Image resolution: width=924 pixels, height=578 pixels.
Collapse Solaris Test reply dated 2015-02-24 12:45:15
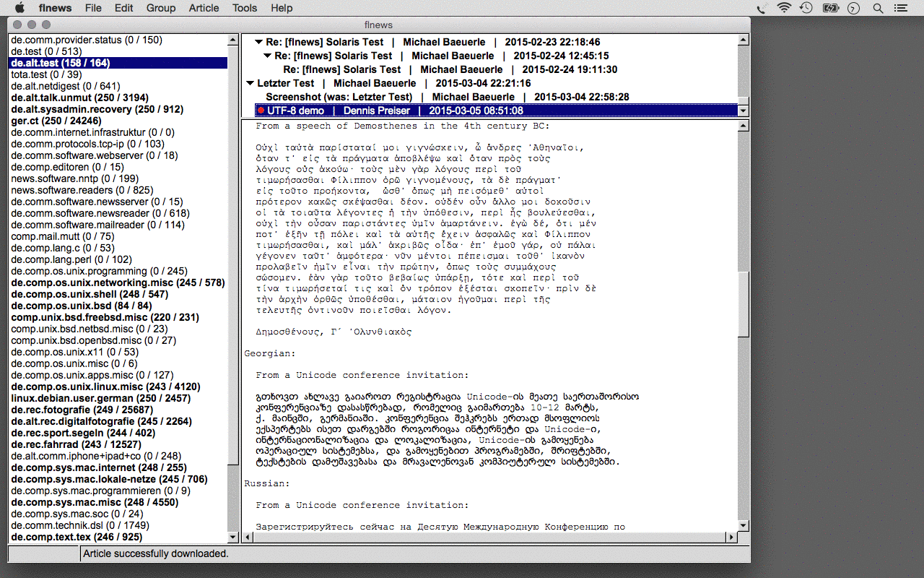(x=268, y=56)
